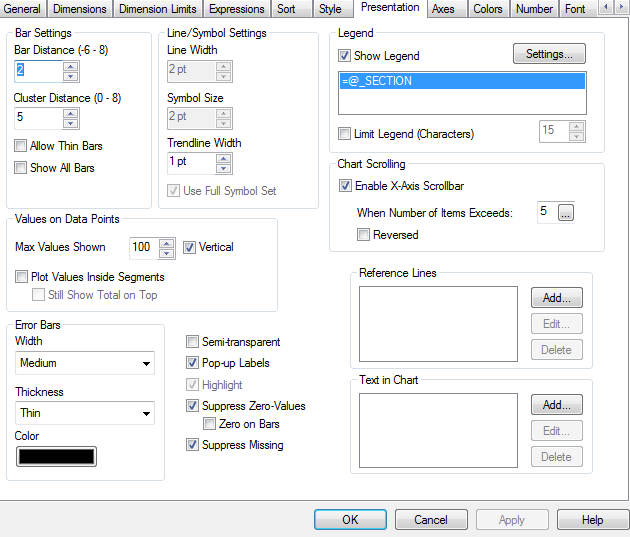Decrease Max Values Shown with the down arrow

pyautogui.click(x=166, y=253)
